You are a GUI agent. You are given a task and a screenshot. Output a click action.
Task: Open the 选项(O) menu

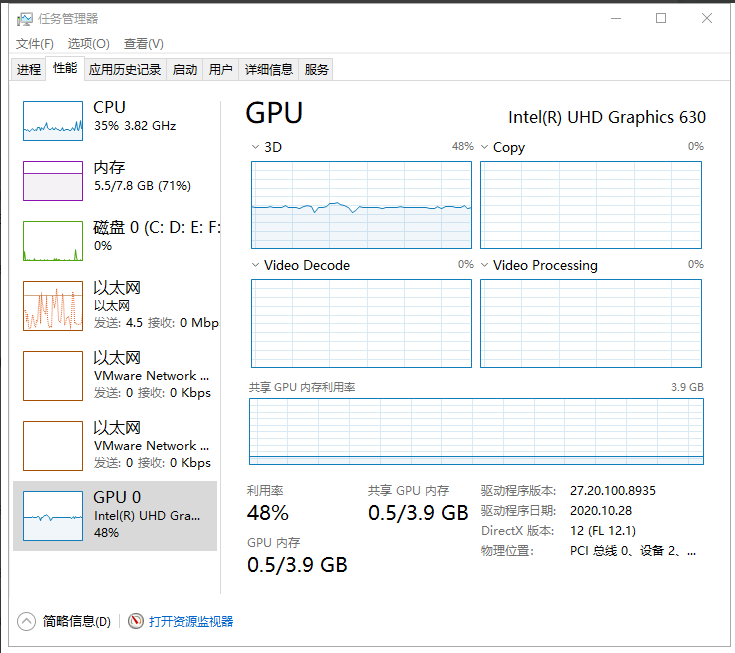[x=88, y=44]
